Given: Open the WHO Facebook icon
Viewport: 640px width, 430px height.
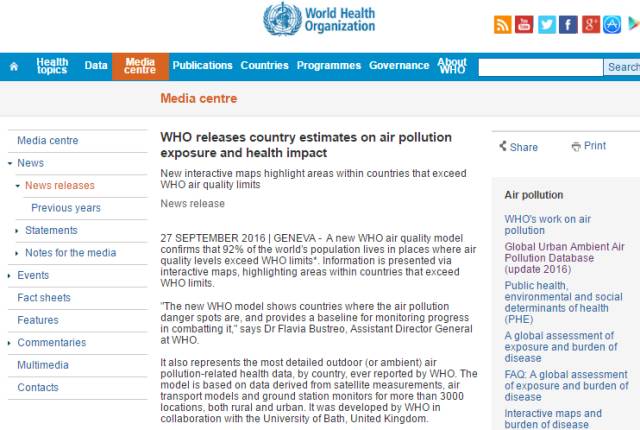Looking at the screenshot, I should (x=568, y=24).
